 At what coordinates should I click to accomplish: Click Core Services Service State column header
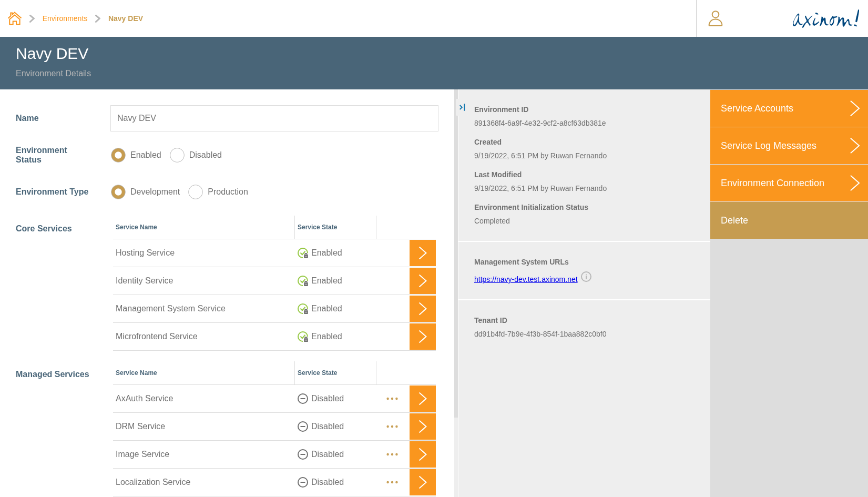(318, 227)
